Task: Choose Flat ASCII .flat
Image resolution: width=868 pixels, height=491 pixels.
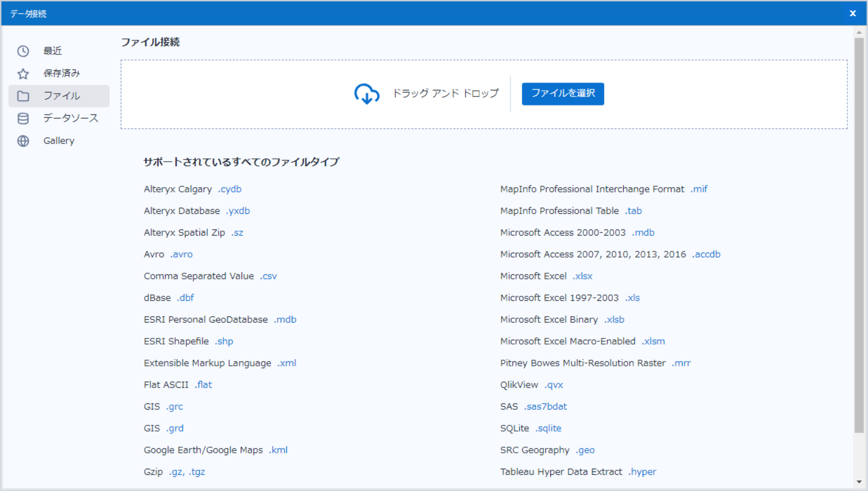Action: [178, 385]
